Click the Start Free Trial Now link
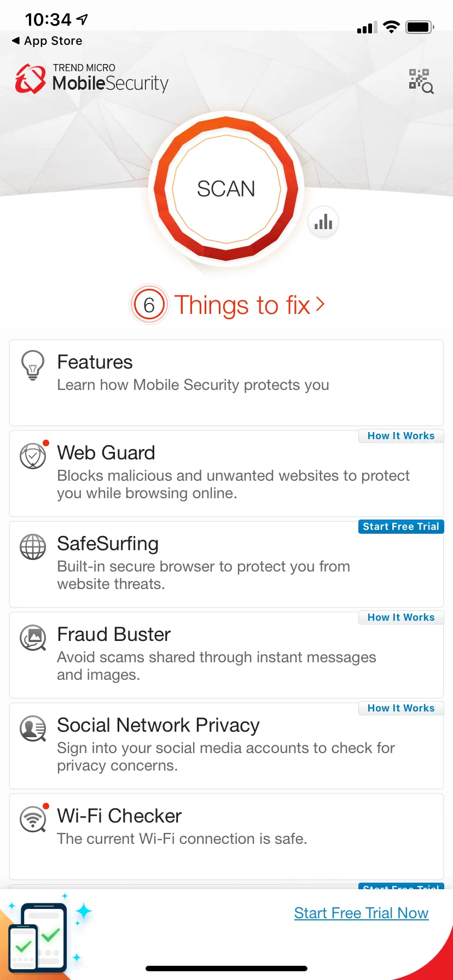 [x=361, y=913]
